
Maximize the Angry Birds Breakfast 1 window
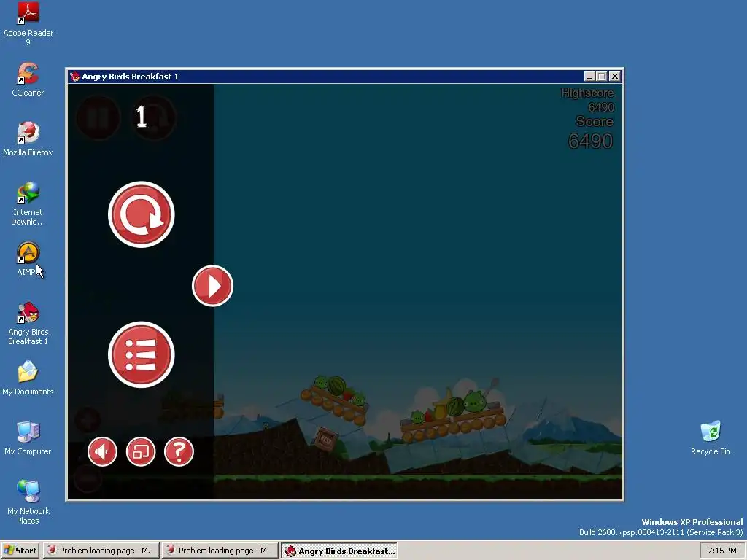602,76
